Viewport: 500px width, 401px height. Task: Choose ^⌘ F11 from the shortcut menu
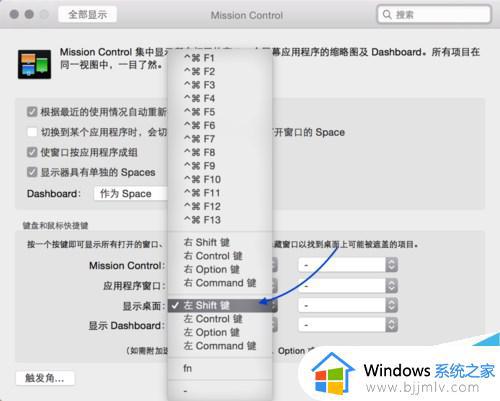click(220, 193)
